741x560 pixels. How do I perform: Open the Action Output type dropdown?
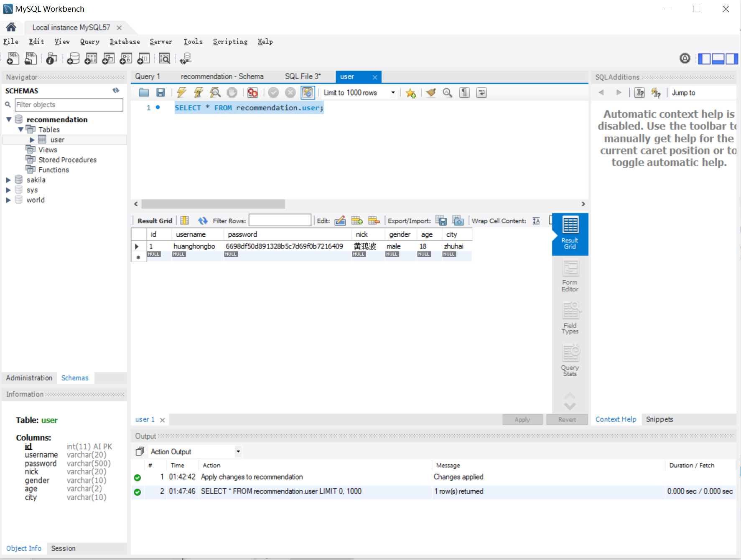(238, 451)
